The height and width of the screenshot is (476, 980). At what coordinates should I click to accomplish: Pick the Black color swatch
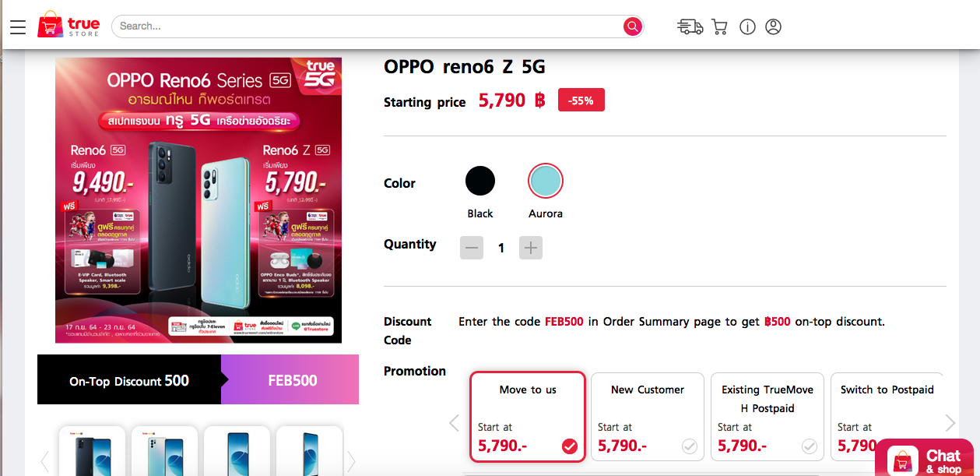coord(480,182)
